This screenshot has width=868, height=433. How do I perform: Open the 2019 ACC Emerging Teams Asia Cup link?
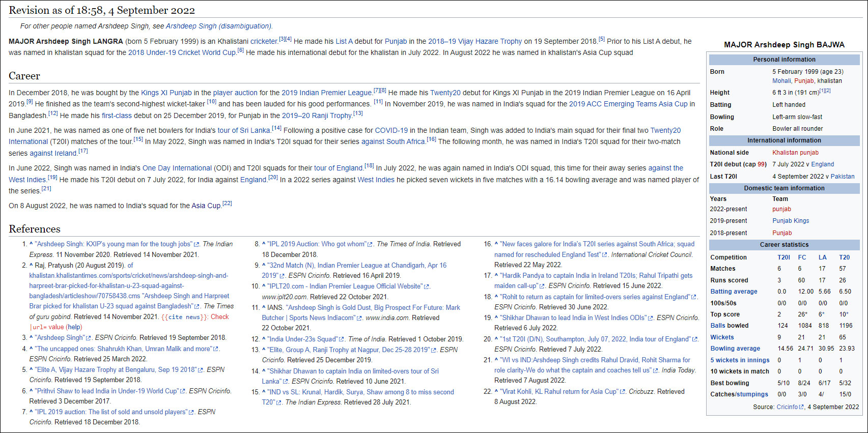pyautogui.click(x=628, y=104)
